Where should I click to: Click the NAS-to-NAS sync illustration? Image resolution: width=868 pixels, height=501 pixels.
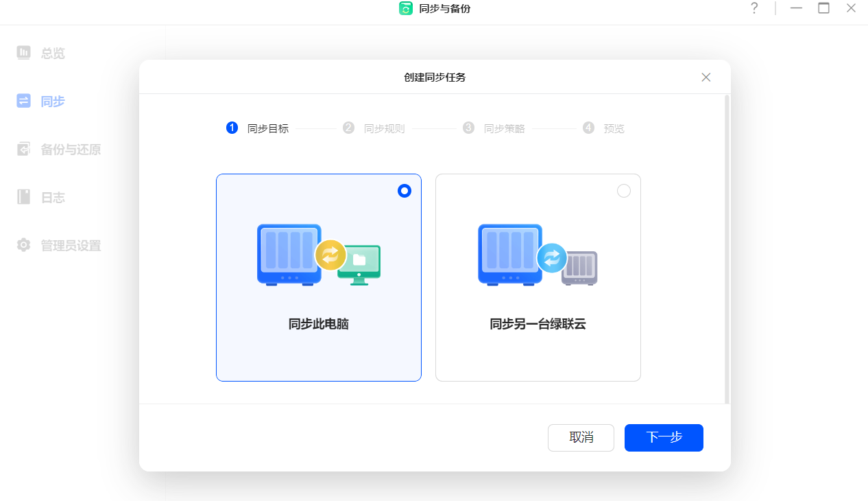[538, 255]
